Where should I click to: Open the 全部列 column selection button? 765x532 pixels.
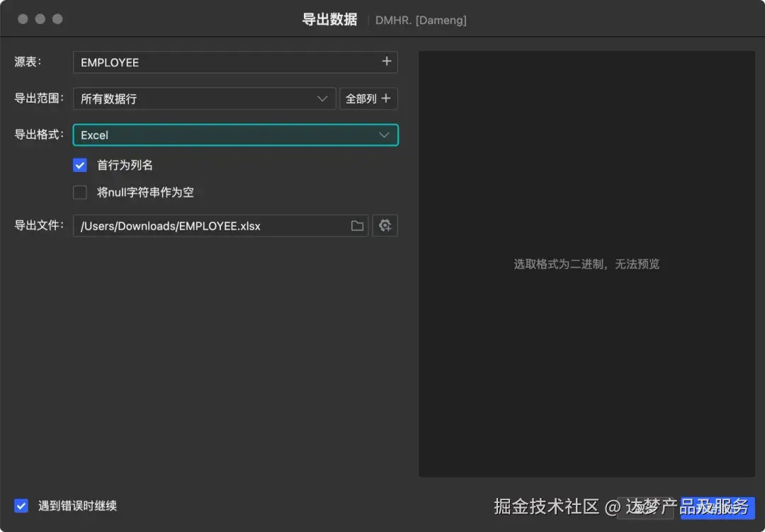pyautogui.click(x=368, y=98)
